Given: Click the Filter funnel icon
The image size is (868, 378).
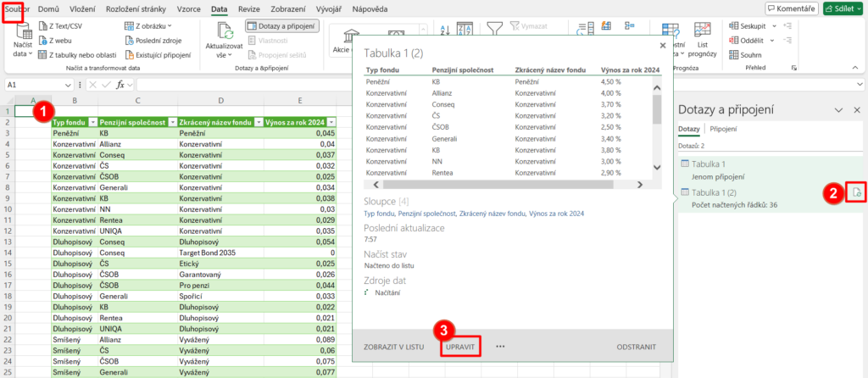Looking at the screenshot, I should [494, 29].
